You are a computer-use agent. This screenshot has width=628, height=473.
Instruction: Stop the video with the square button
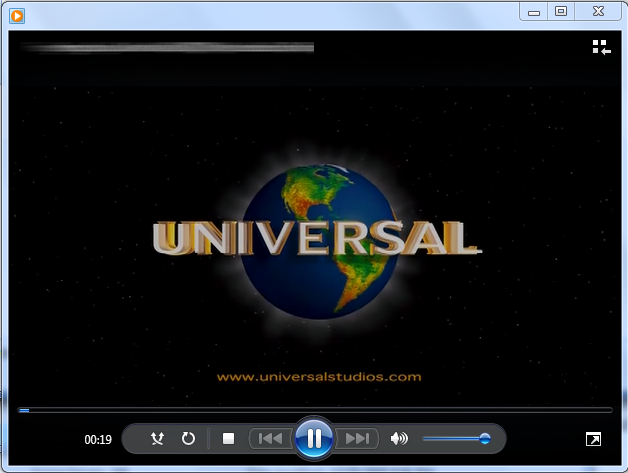(228, 439)
